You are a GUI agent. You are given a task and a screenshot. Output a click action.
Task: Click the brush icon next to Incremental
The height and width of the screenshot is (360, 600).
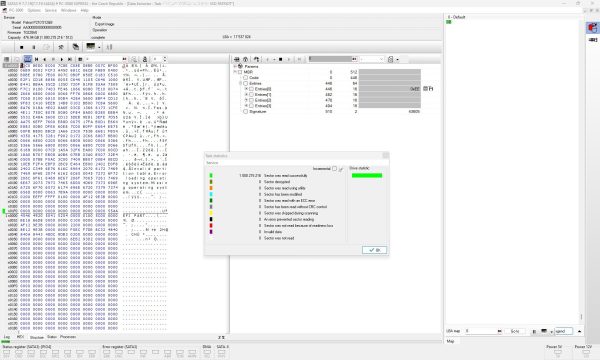(341, 169)
